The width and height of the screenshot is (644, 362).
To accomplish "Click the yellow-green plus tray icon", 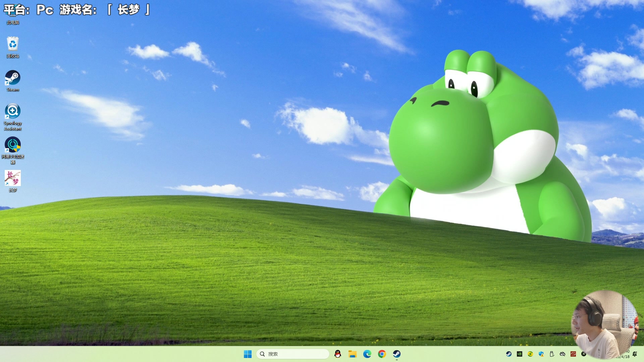I will click(530, 354).
